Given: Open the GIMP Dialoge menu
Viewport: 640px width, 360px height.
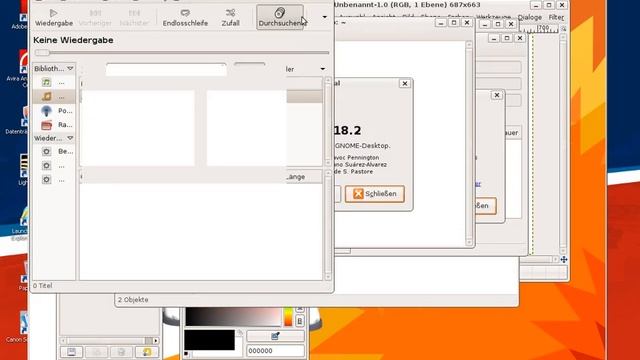Looking at the screenshot, I should coord(529,17).
